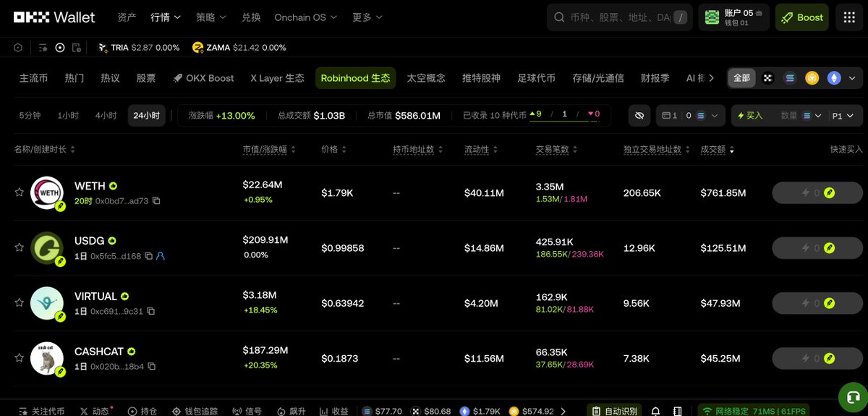Expand the Onchain OS dropdown
Image resolution: width=868 pixels, height=416 pixels.
pyautogui.click(x=306, y=17)
